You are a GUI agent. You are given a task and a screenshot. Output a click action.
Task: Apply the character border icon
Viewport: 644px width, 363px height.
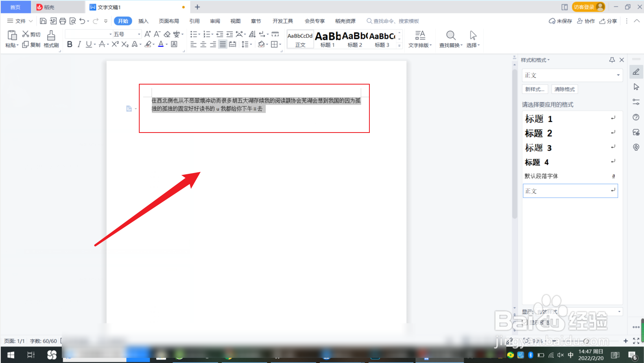(x=174, y=44)
